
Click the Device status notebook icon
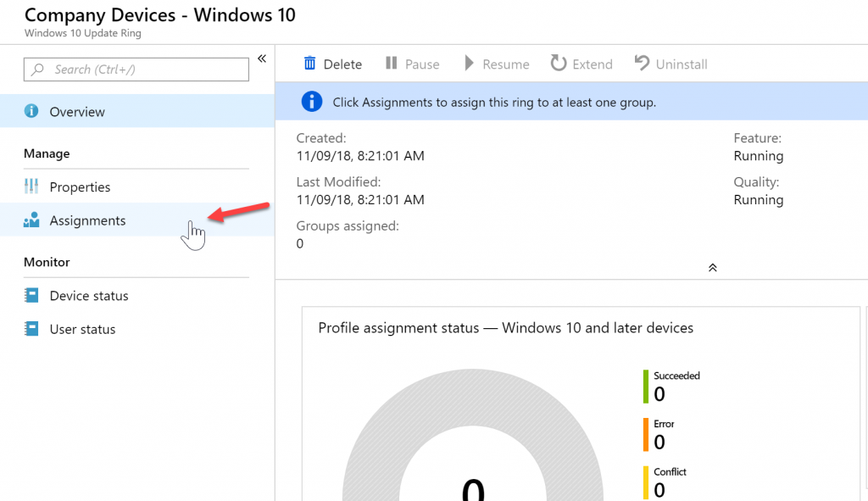click(31, 296)
